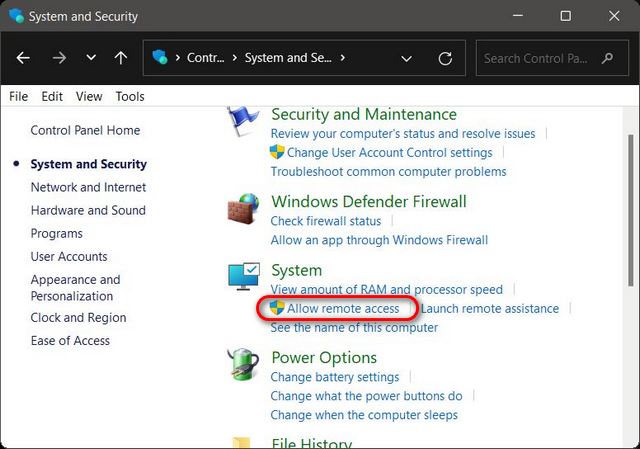Image resolution: width=640 pixels, height=449 pixels.
Task: Refresh the Control Panel page
Action: click(445, 58)
